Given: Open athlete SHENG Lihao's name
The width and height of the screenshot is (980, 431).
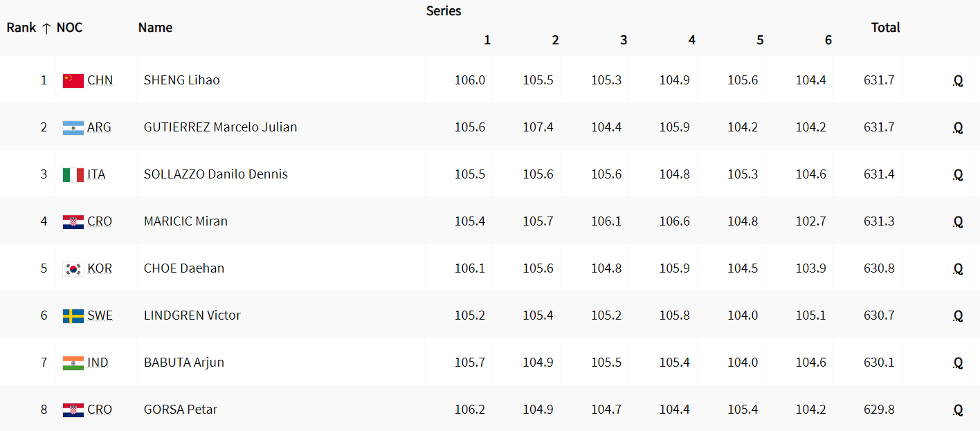Looking at the screenshot, I should 181,80.
